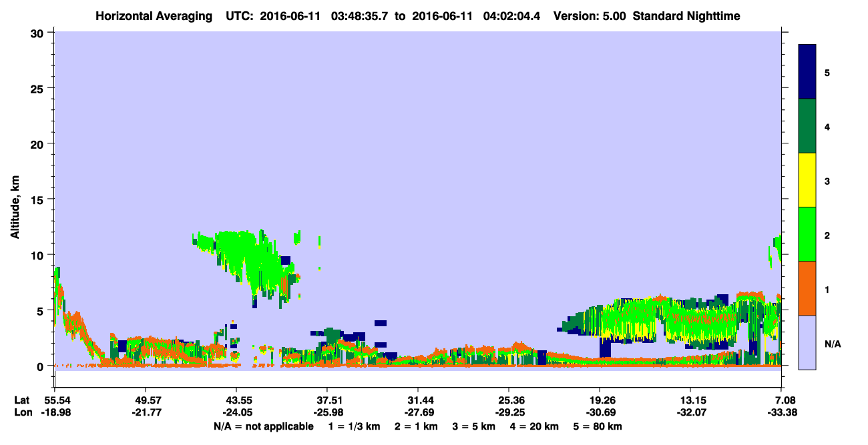This screenshot has width=868, height=445.
Task: Click longitude value -32.07
Action: click(x=690, y=413)
